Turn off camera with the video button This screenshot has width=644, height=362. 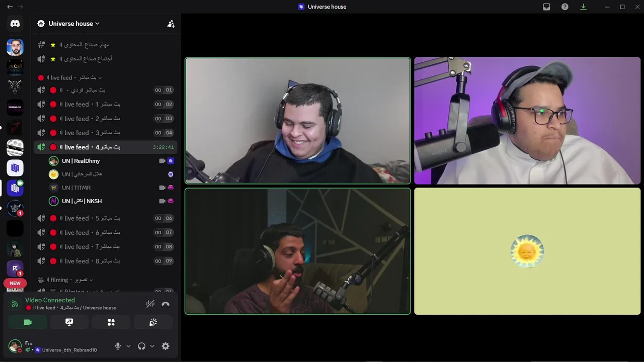[x=28, y=322]
